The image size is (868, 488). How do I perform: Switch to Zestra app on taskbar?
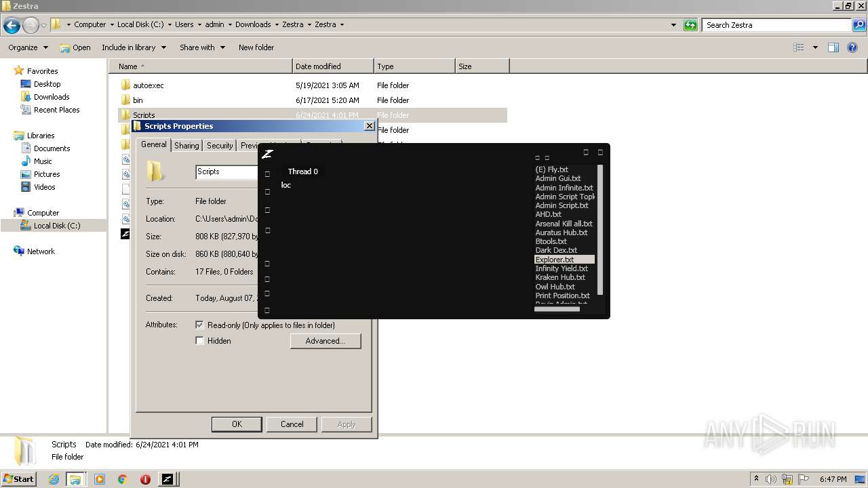click(x=167, y=479)
